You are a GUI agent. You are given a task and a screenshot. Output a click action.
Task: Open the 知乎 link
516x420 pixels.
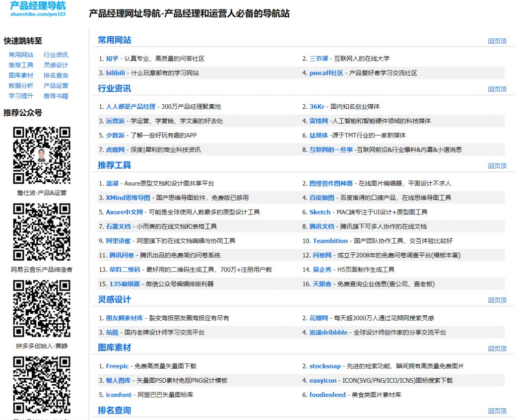click(112, 58)
